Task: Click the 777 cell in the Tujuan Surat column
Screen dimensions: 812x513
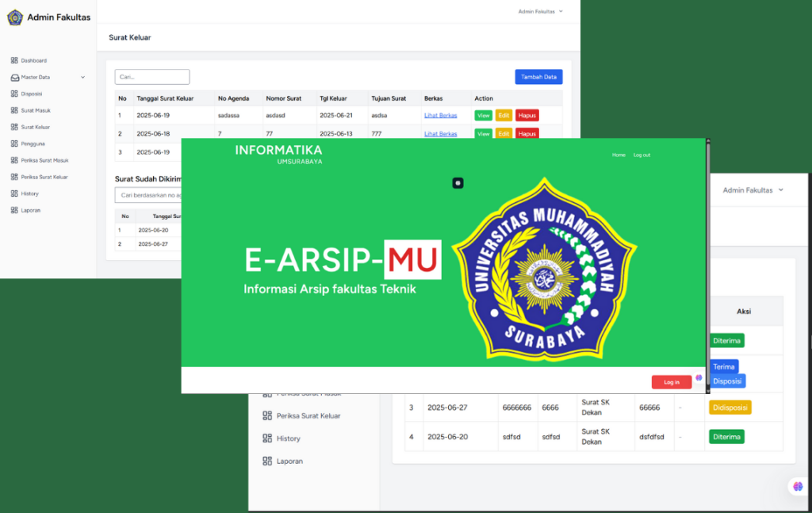Action: pyautogui.click(x=377, y=133)
